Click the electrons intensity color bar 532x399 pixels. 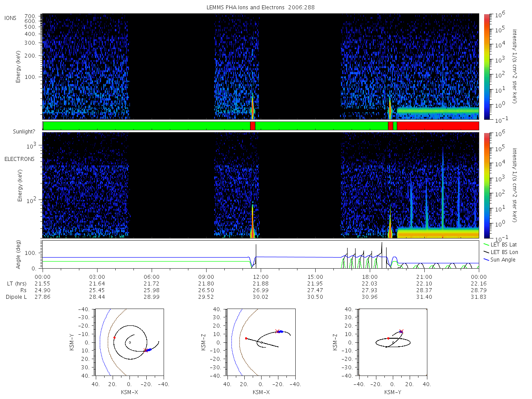tap(486, 185)
